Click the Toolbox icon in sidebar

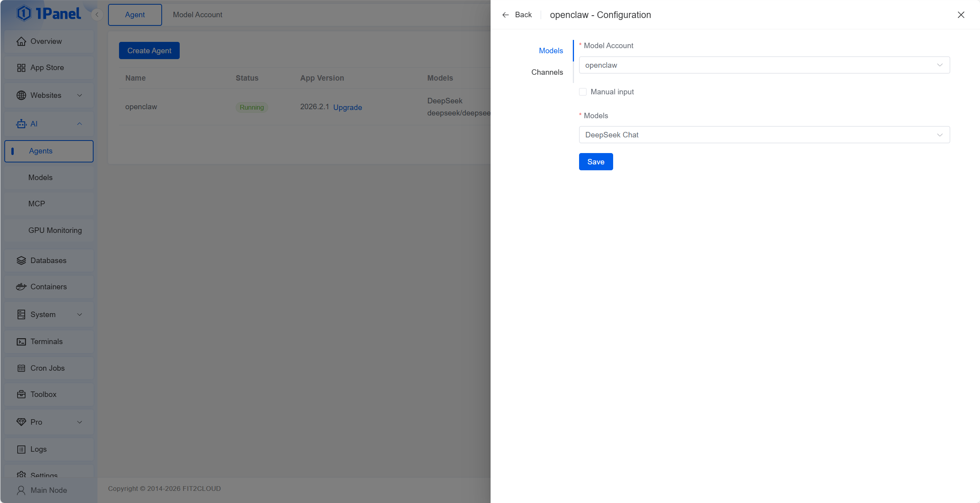point(21,395)
